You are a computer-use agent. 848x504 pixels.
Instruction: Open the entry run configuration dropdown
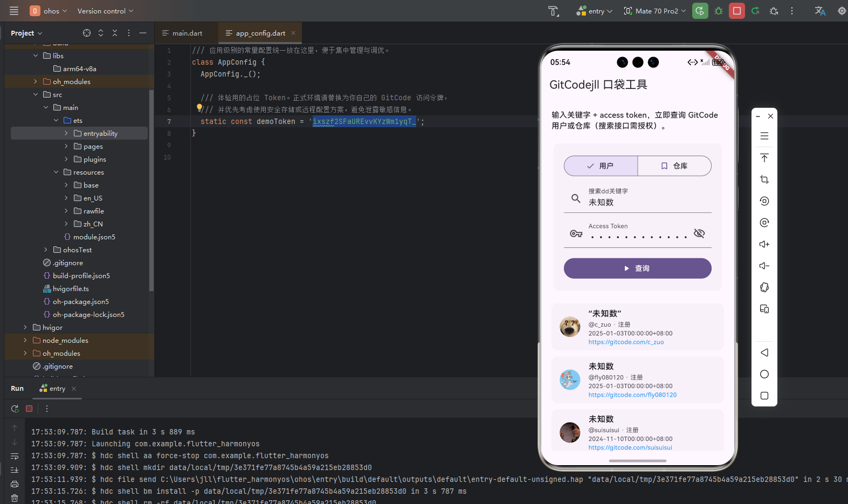point(595,11)
